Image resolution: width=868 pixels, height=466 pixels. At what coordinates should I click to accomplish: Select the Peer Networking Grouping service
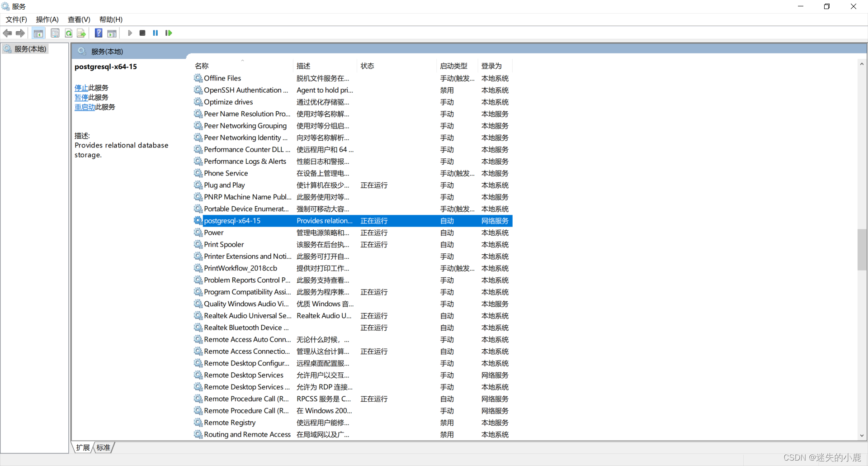click(x=353, y=126)
